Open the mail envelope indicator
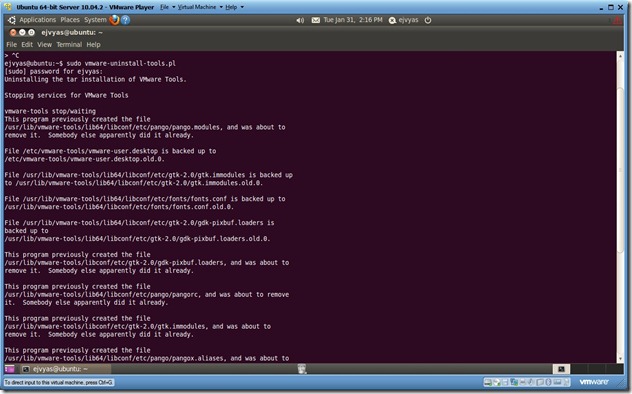 316,20
